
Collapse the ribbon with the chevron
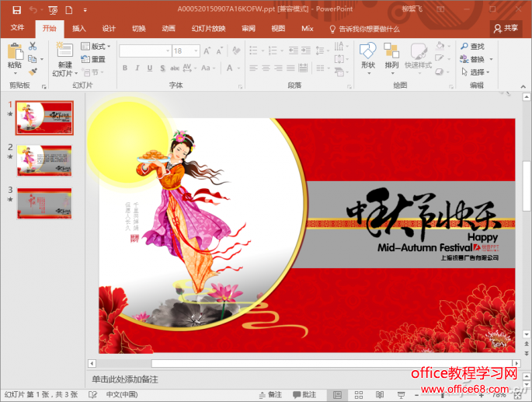pyautogui.click(x=523, y=86)
